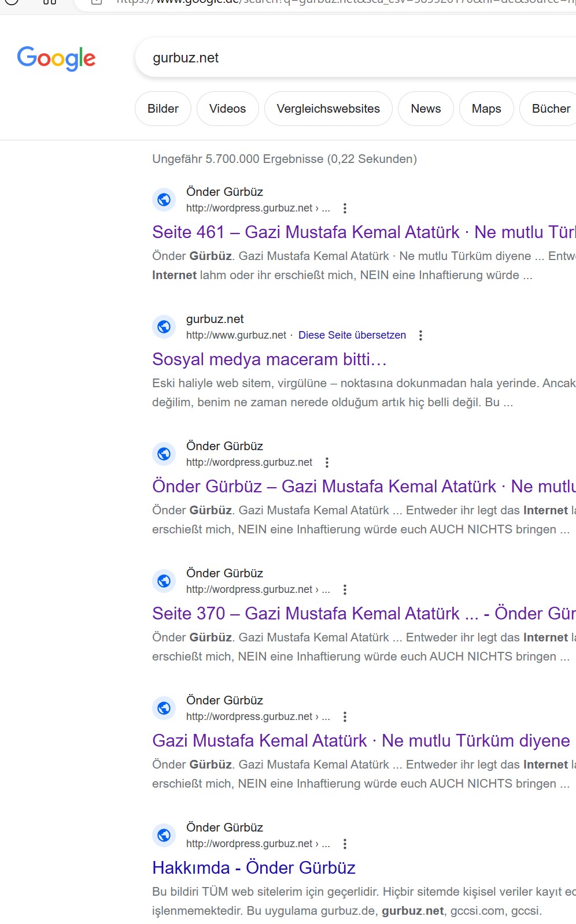Open result 'Seite 461 – Gazi Mustafa Kemal Atatürk'

[x=364, y=232]
